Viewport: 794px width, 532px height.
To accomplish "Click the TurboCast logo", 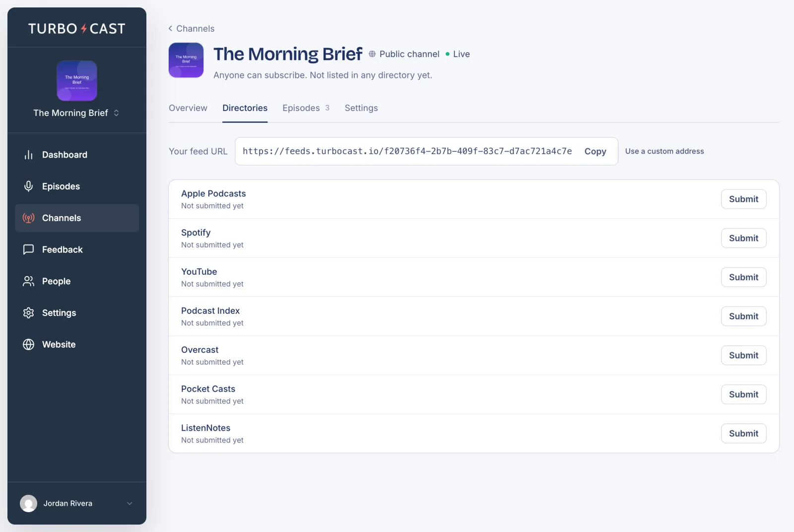I will pyautogui.click(x=77, y=29).
